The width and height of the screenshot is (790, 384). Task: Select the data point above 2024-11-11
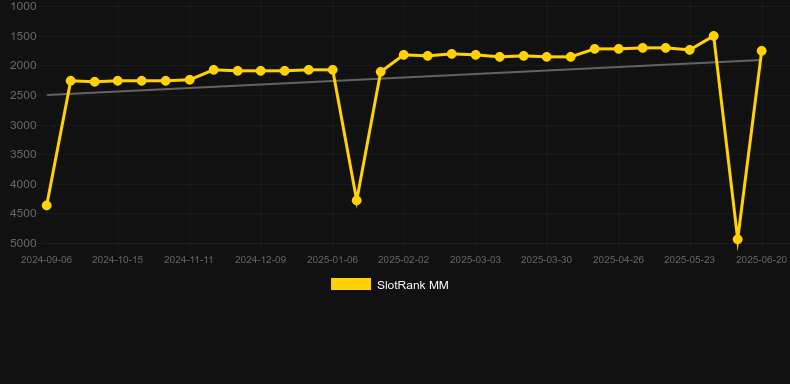(x=189, y=80)
